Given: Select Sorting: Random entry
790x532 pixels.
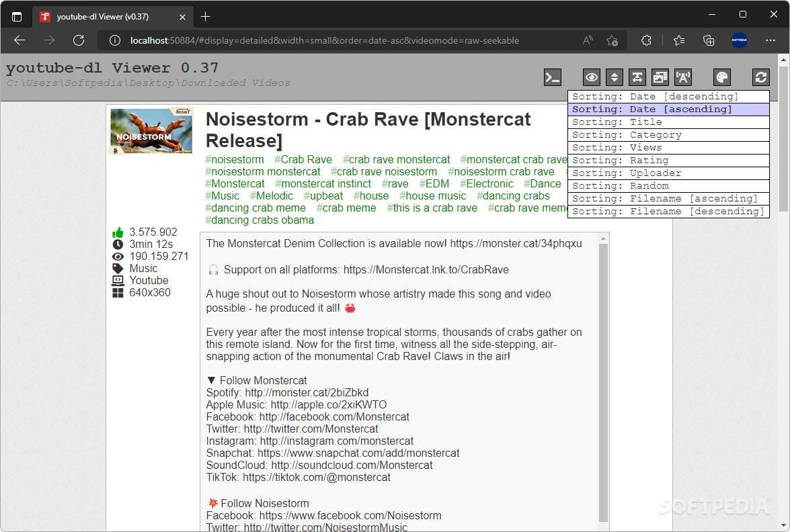Looking at the screenshot, I should click(668, 185).
